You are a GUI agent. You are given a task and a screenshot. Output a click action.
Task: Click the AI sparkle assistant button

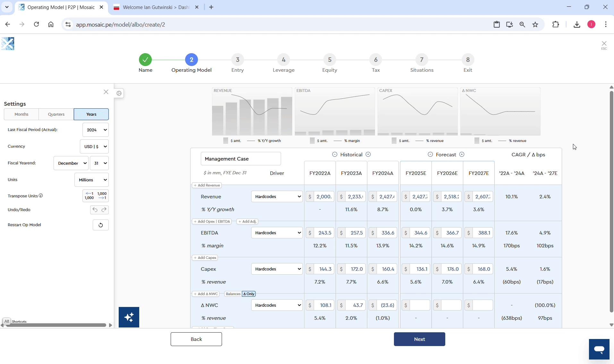[x=129, y=317]
